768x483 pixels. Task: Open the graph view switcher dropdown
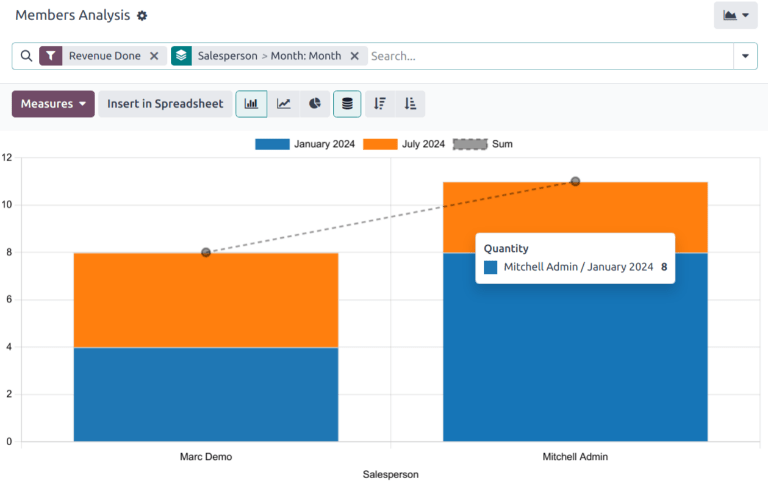735,16
